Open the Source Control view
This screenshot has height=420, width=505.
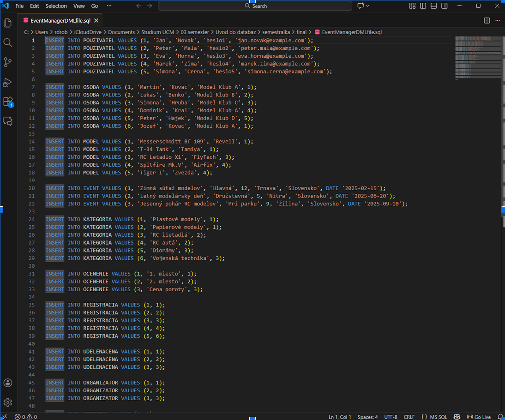8,62
